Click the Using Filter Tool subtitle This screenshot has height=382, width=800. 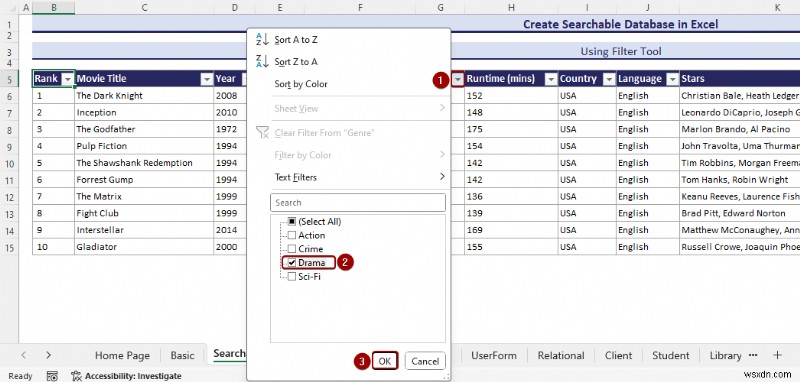620,51
